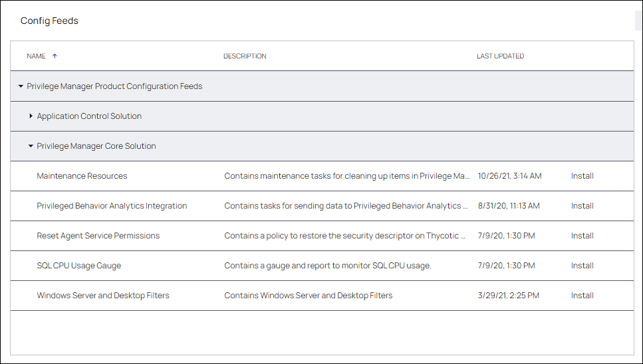Collapse Privilege Manager Product Configuration Feeds arrow
This screenshot has width=643, height=364.
[21, 86]
